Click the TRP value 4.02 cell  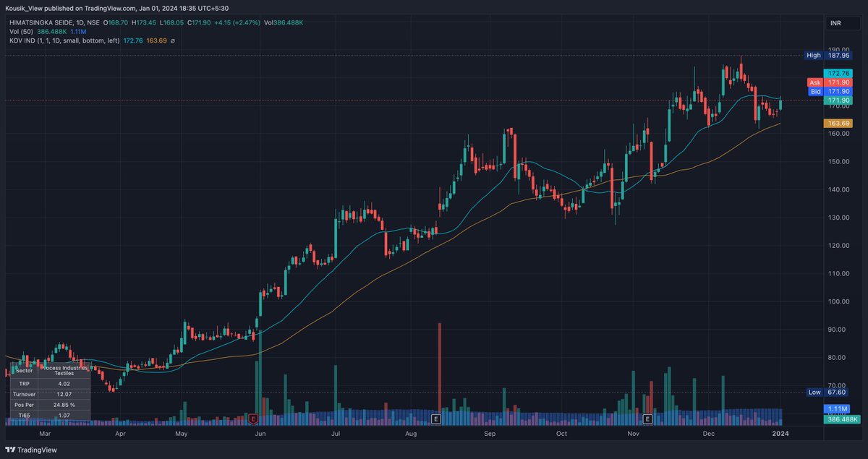(64, 384)
